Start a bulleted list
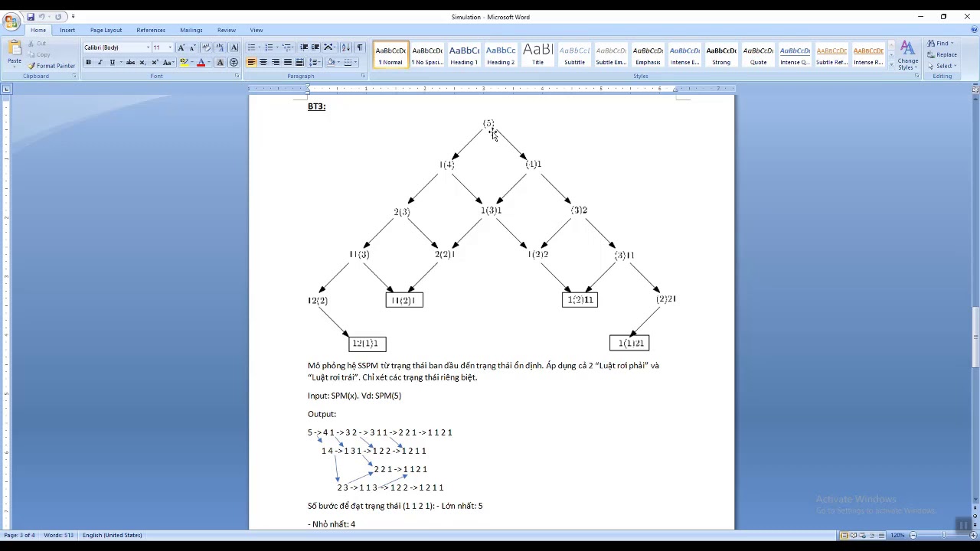The width and height of the screenshot is (980, 551). click(x=251, y=47)
